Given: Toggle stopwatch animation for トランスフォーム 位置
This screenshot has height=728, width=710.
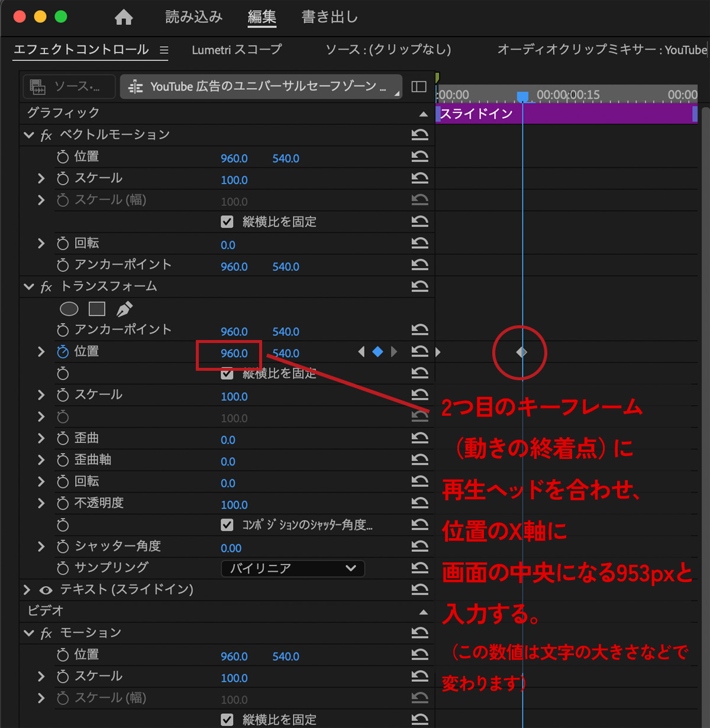Looking at the screenshot, I should coord(63,352).
